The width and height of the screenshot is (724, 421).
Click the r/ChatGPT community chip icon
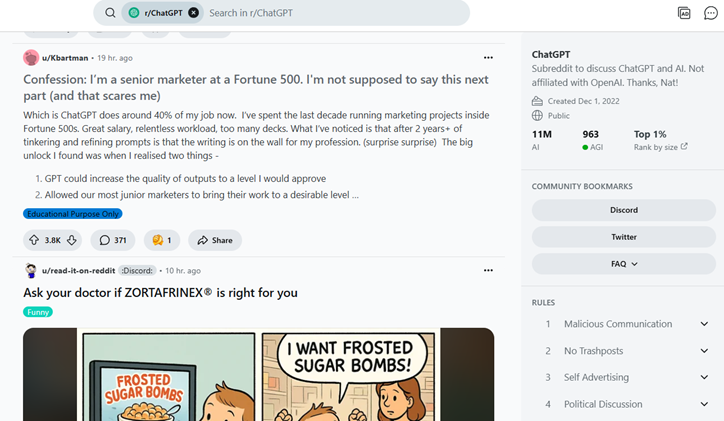(x=134, y=13)
